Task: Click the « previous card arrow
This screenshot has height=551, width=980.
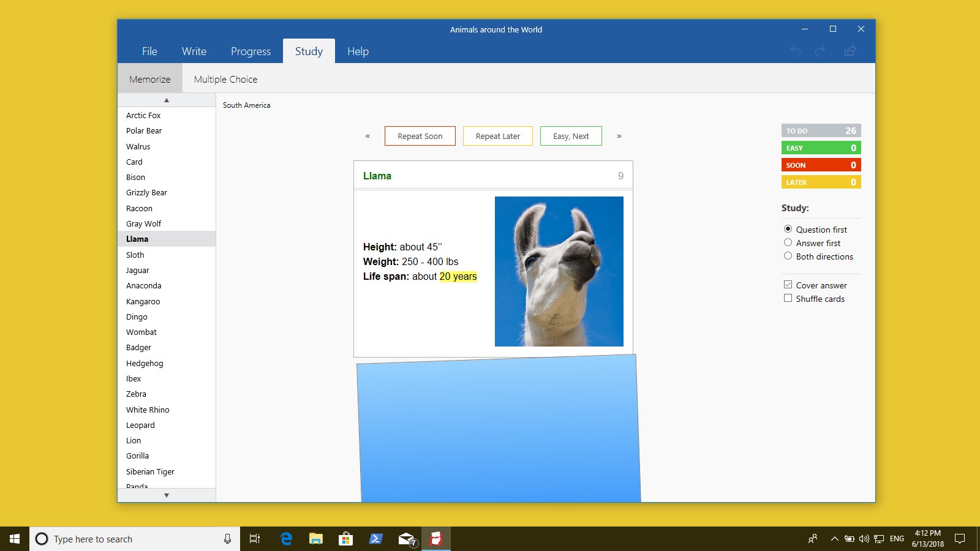Action: 367,136
